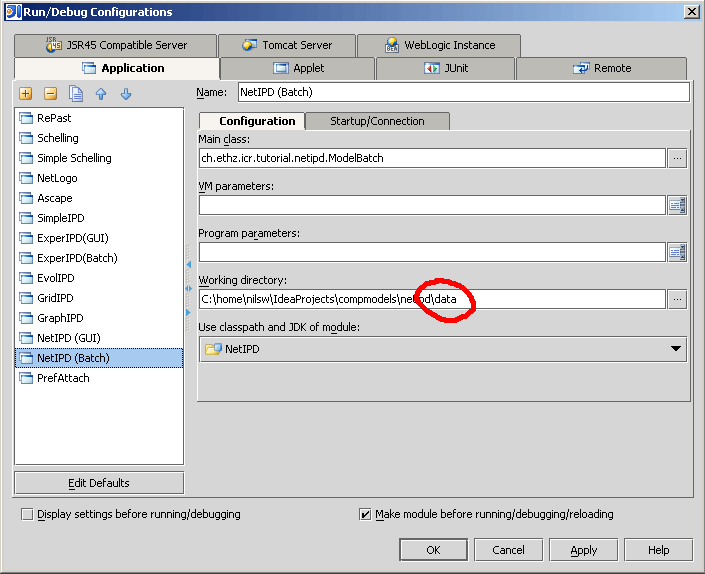Copy the selected configuration icon
The height and width of the screenshot is (574, 705).
click(76, 93)
